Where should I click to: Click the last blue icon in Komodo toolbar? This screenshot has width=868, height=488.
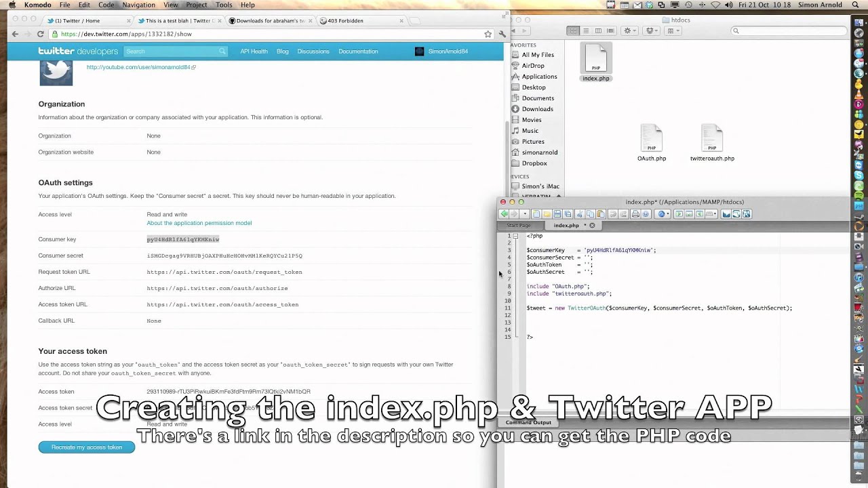(747, 214)
